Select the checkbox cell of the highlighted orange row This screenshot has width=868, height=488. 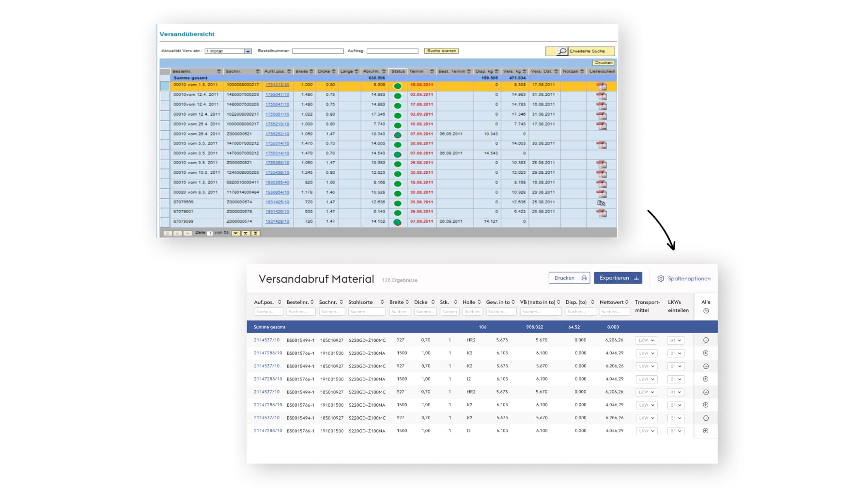[x=165, y=86]
